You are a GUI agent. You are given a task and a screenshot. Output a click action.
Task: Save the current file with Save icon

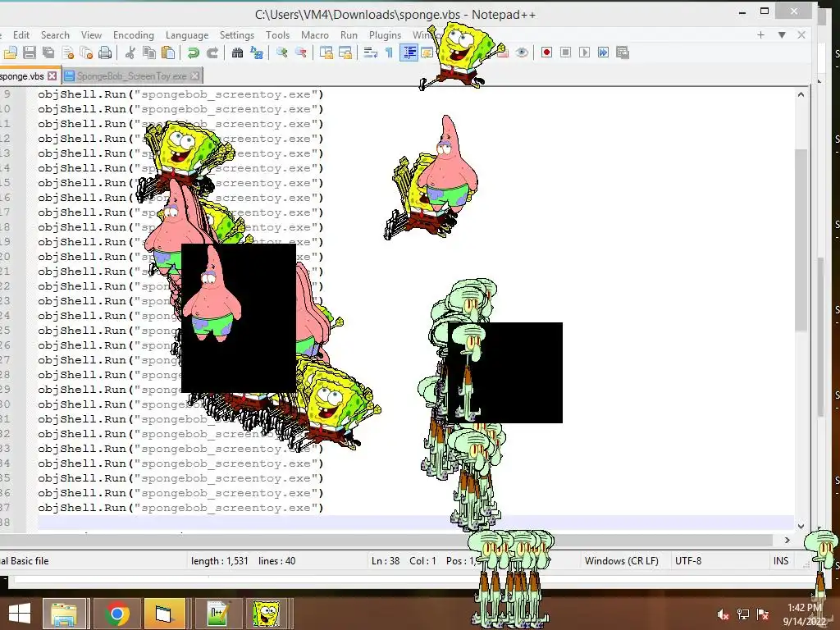[30, 52]
